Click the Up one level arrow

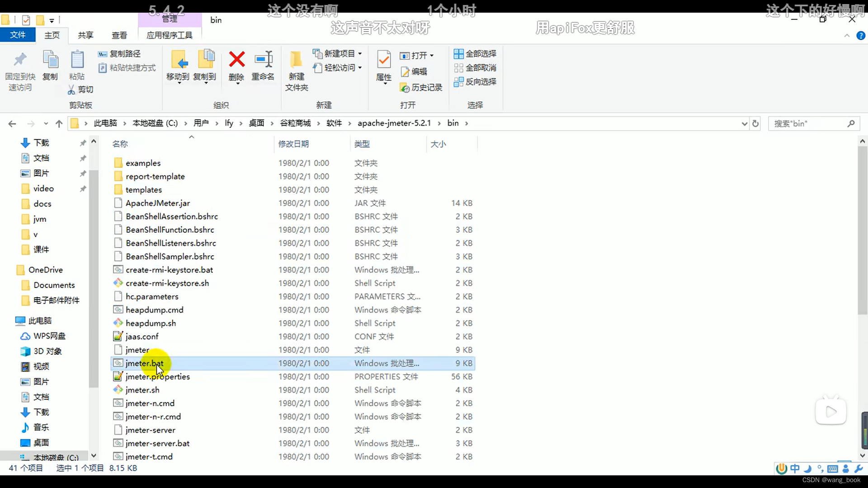pyautogui.click(x=59, y=123)
